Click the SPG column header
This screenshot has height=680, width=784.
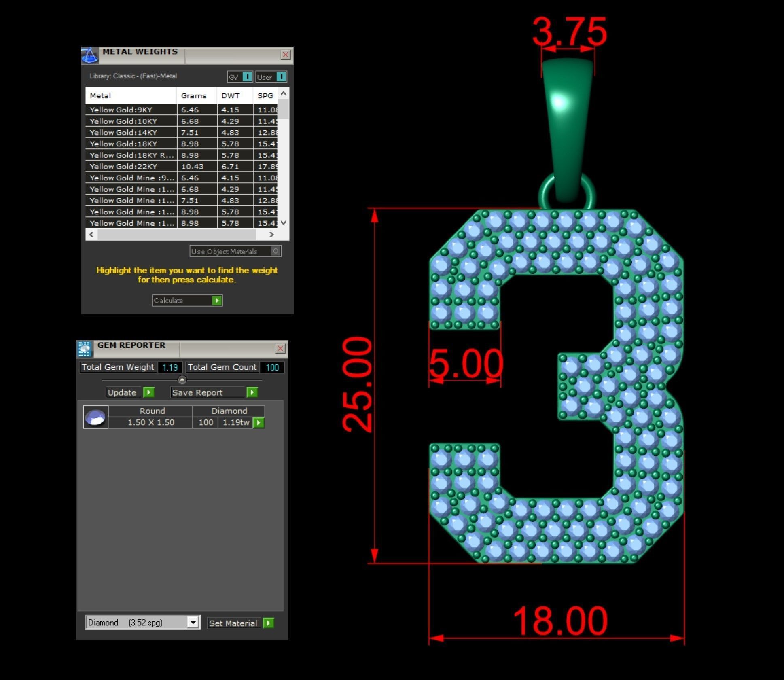click(266, 96)
